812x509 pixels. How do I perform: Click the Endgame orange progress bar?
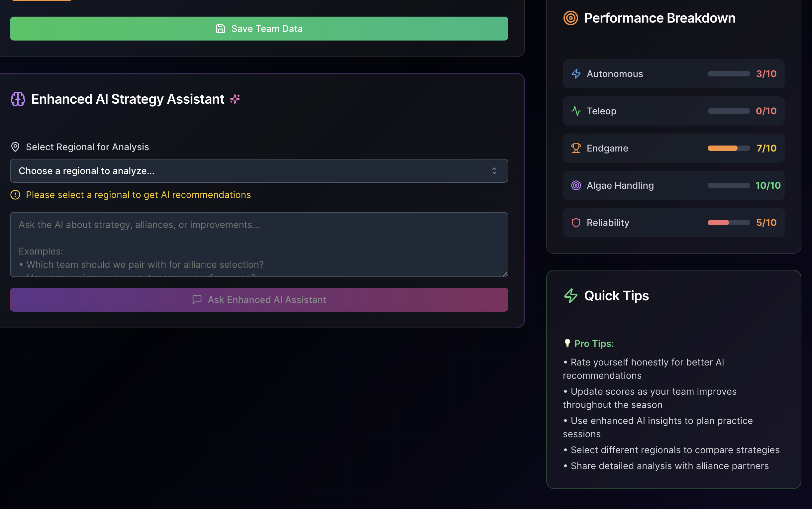tap(722, 148)
